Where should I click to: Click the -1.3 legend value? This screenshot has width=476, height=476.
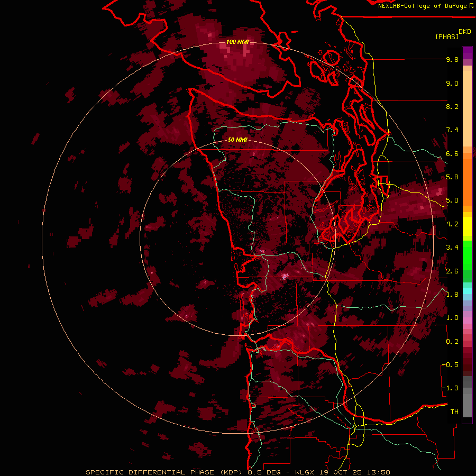tap(450, 388)
